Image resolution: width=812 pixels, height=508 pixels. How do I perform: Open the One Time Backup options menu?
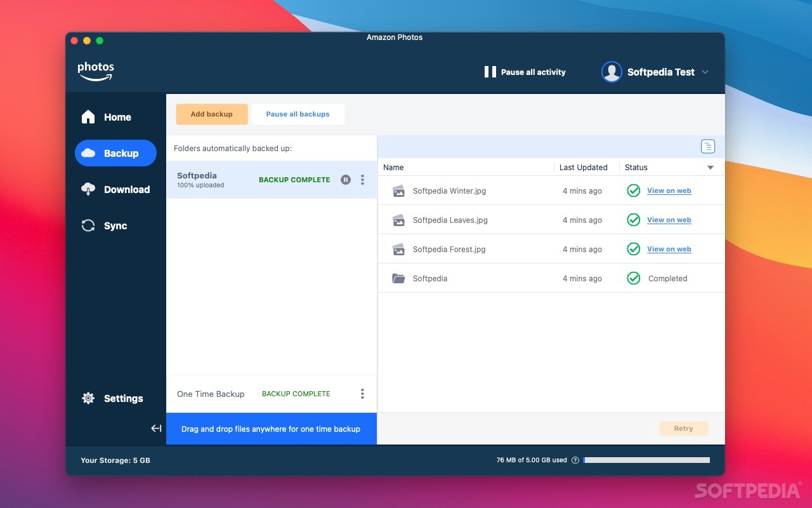[x=362, y=394]
